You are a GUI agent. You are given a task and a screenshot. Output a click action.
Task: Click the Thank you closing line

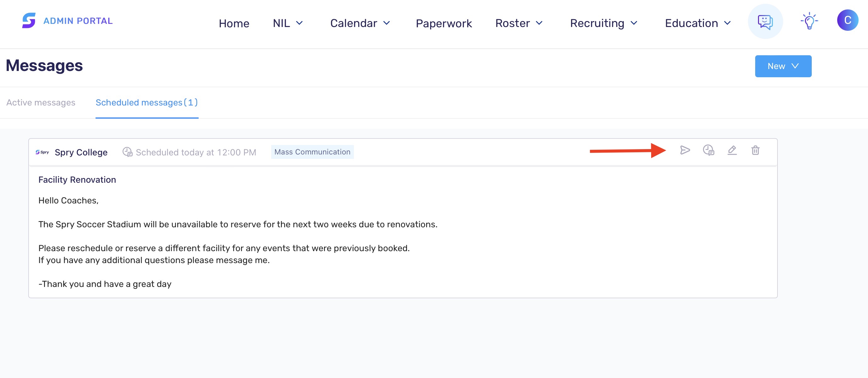coord(105,284)
